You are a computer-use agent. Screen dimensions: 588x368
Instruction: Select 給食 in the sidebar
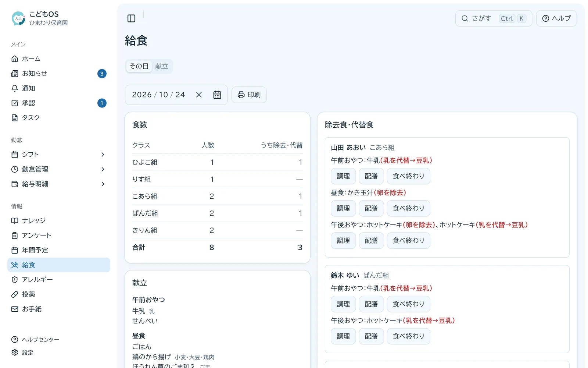click(59, 265)
